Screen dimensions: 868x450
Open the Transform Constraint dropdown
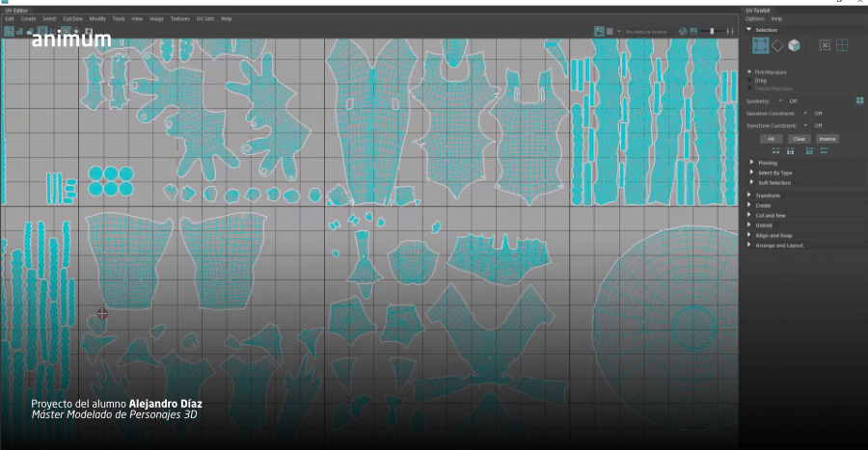point(805,125)
